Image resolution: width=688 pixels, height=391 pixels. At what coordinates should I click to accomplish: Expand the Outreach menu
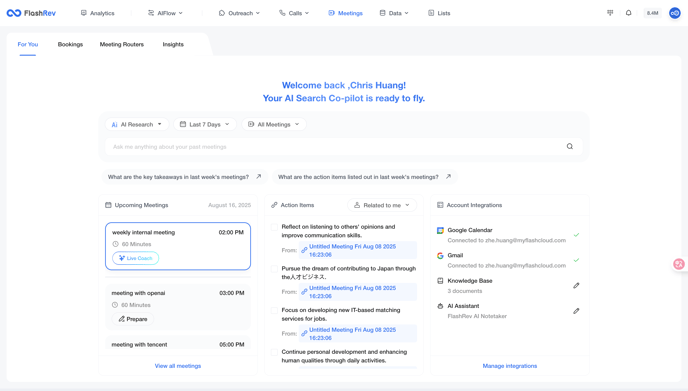coord(239,13)
